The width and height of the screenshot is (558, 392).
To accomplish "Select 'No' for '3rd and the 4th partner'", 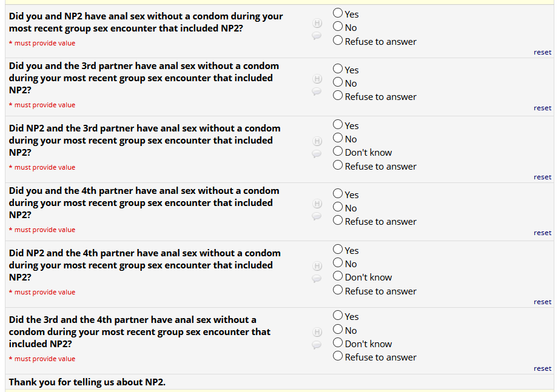I will (x=338, y=330).
